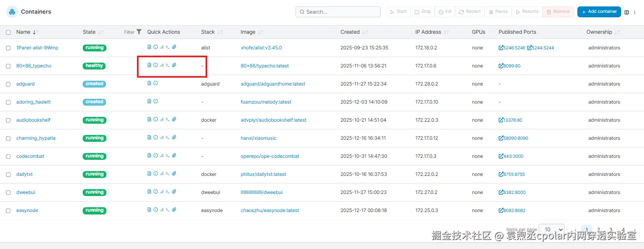Open published port 8099:80 link
The height and width of the screenshot is (249, 644).
[509, 66]
